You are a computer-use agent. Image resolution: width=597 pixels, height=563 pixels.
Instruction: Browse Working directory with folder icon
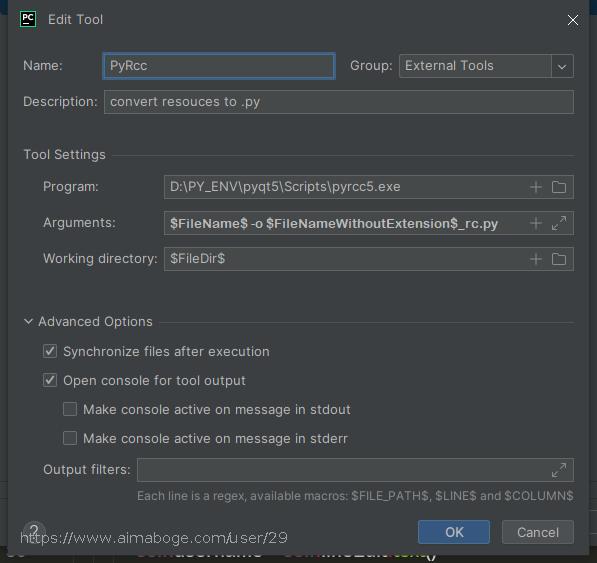point(559,259)
